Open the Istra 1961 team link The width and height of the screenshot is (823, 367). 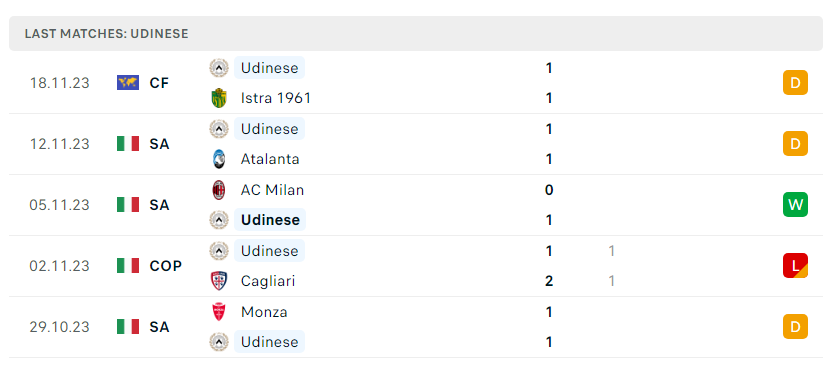tap(276, 98)
